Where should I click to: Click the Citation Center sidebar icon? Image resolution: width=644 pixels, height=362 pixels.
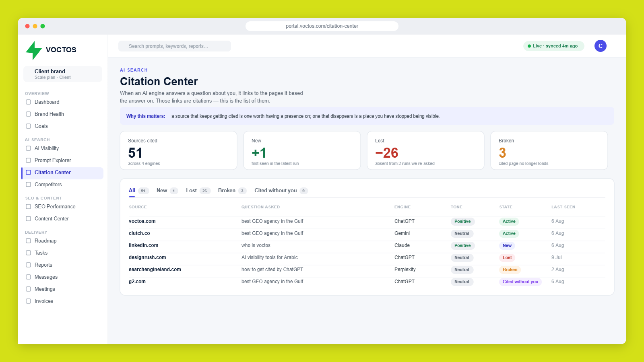(x=28, y=173)
